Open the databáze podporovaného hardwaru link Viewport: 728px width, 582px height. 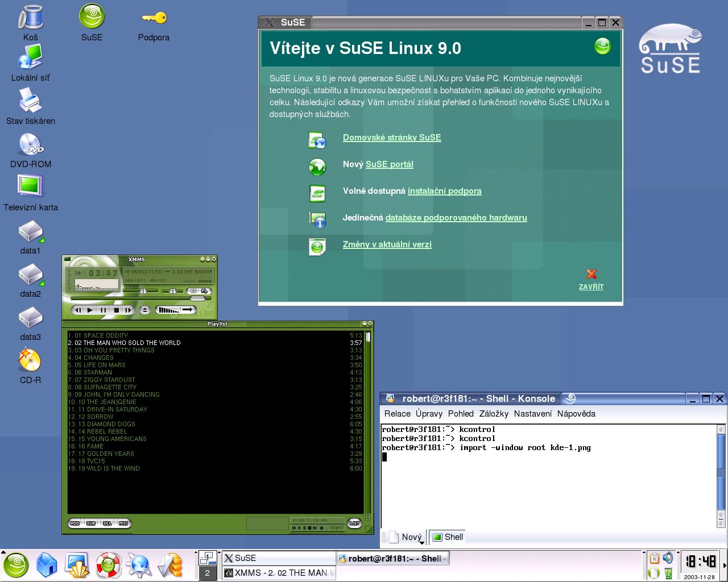coord(456,218)
